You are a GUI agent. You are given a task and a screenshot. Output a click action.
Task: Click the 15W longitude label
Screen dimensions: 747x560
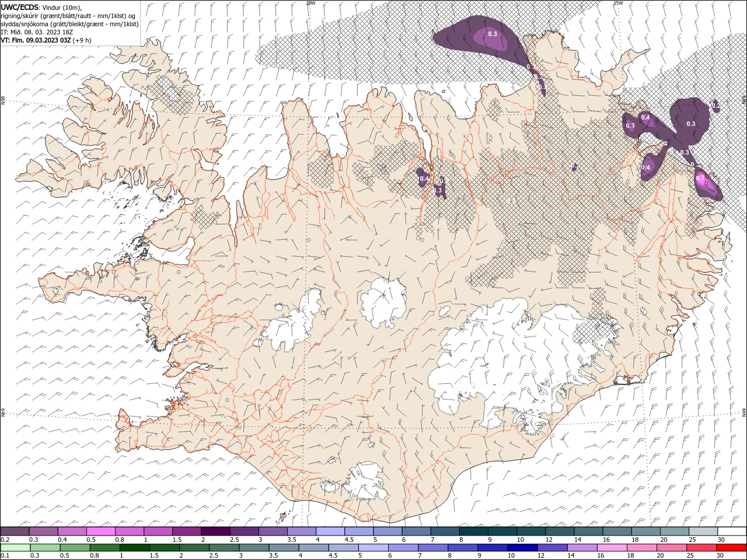click(618, 3)
